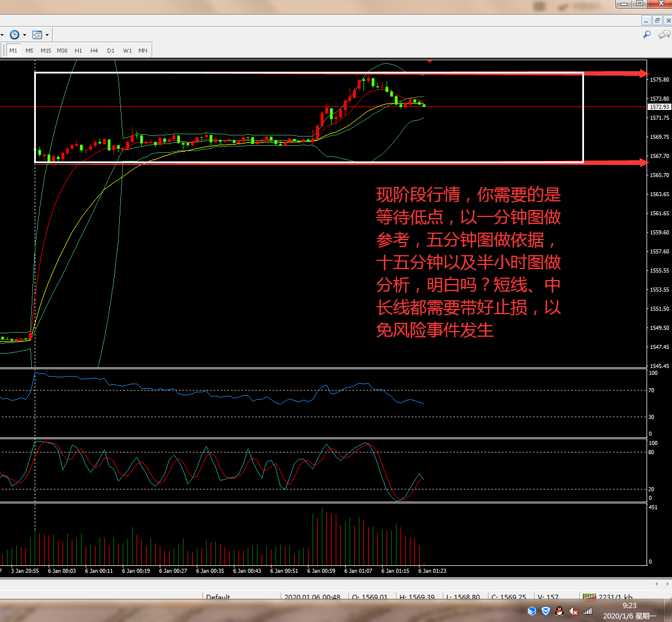Click the chart templates icon
The width and height of the screenshot is (672, 622).
click(x=37, y=35)
